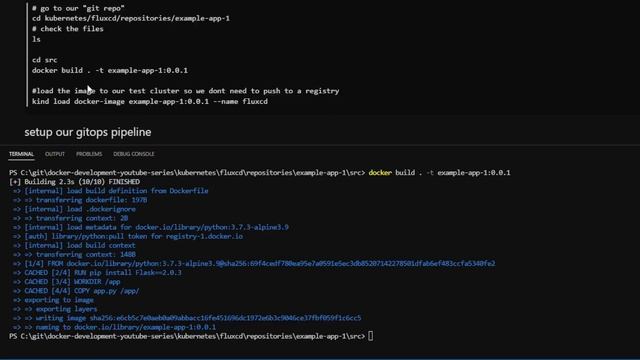Click the '[1/4] FROM docker.io/library/python' line
The image size is (640, 360).
(254, 264)
